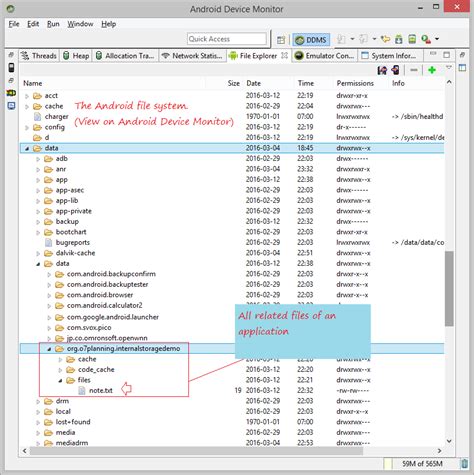Screen dimensions: 474x475
Task: Click the Run Android Lint icon
Action: pos(426,39)
